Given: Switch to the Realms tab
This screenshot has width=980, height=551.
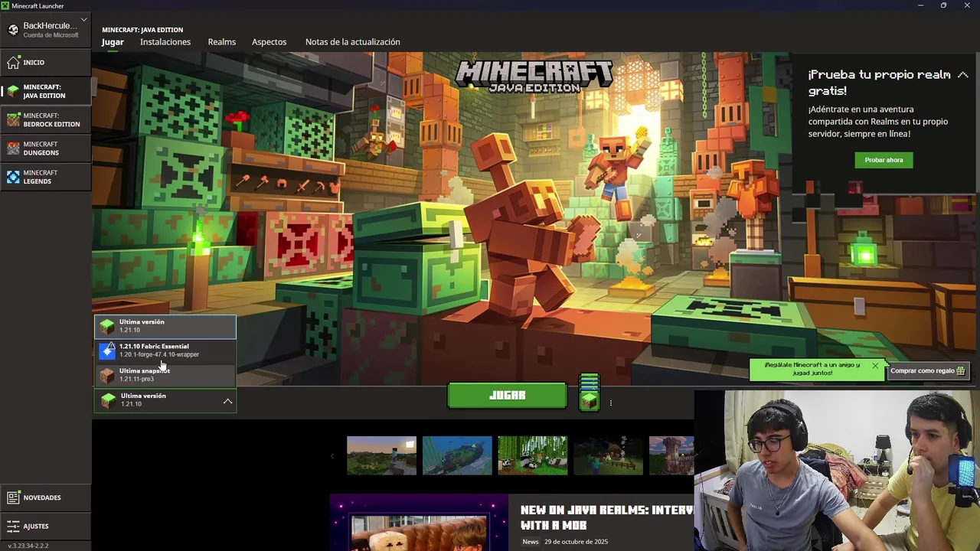Looking at the screenshot, I should (222, 42).
